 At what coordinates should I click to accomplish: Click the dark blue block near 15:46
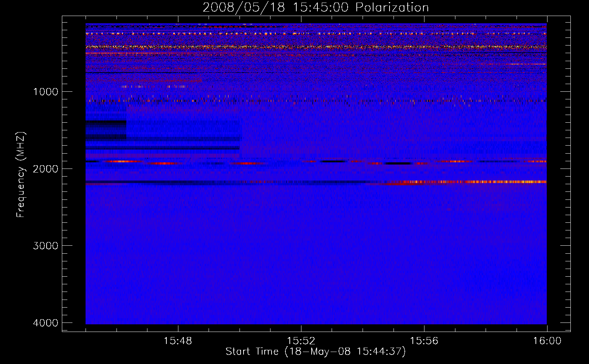106,130
